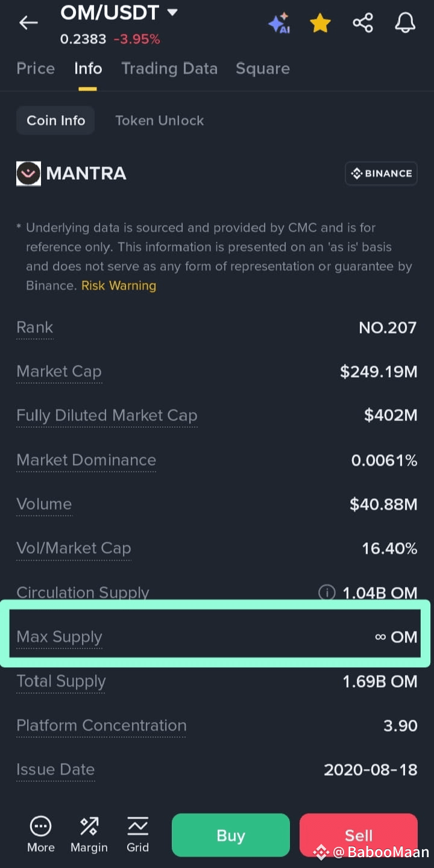Open the Square tab
Image resolution: width=434 pixels, height=868 pixels.
point(263,68)
